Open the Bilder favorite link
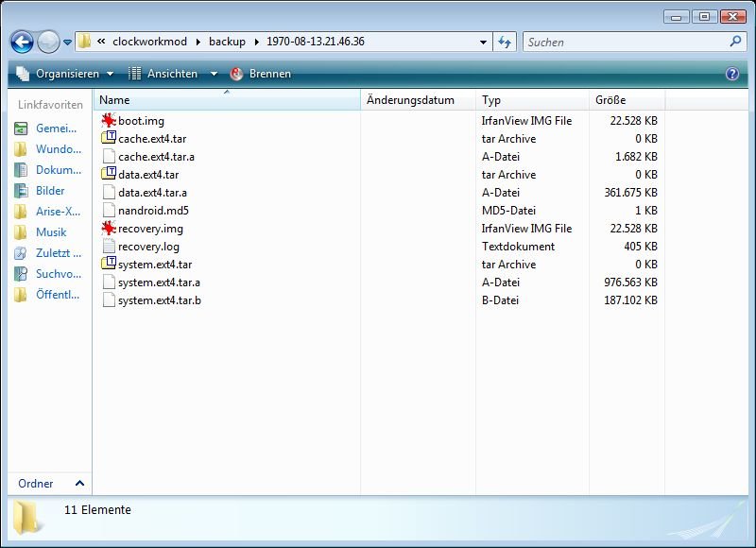The height and width of the screenshot is (548, 756). [x=50, y=190]
